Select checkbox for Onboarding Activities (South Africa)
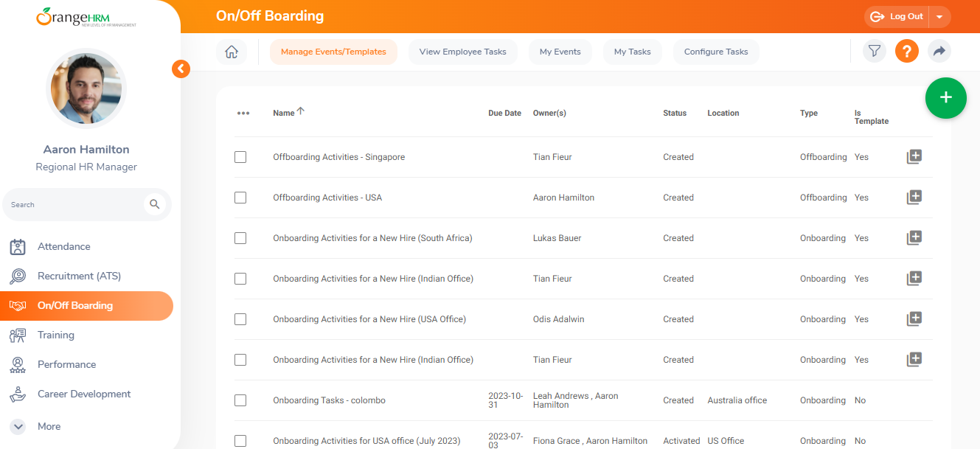 (240, 238)
